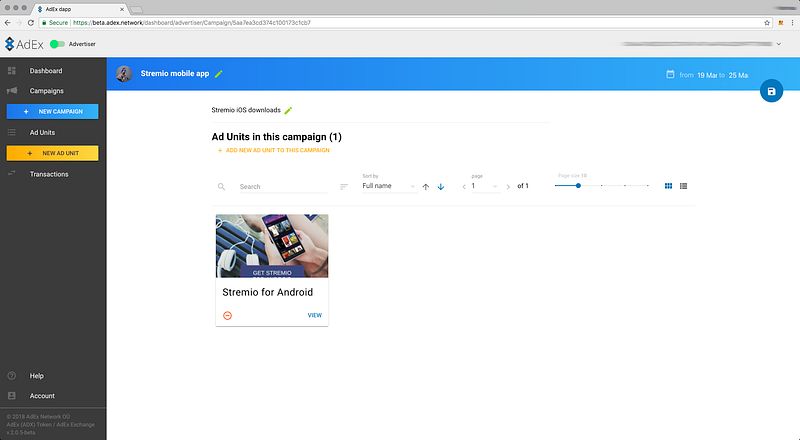Viewport: 800px width, 440px height.
Task: Edit the campaign name with pencil icon
Action: point(219,74)
